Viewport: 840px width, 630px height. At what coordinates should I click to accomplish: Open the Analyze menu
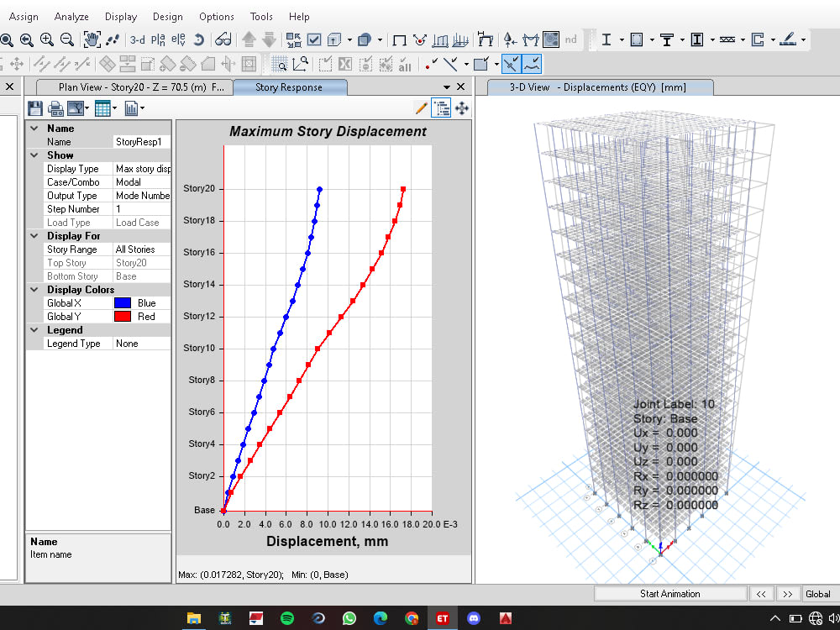(71, 16)
